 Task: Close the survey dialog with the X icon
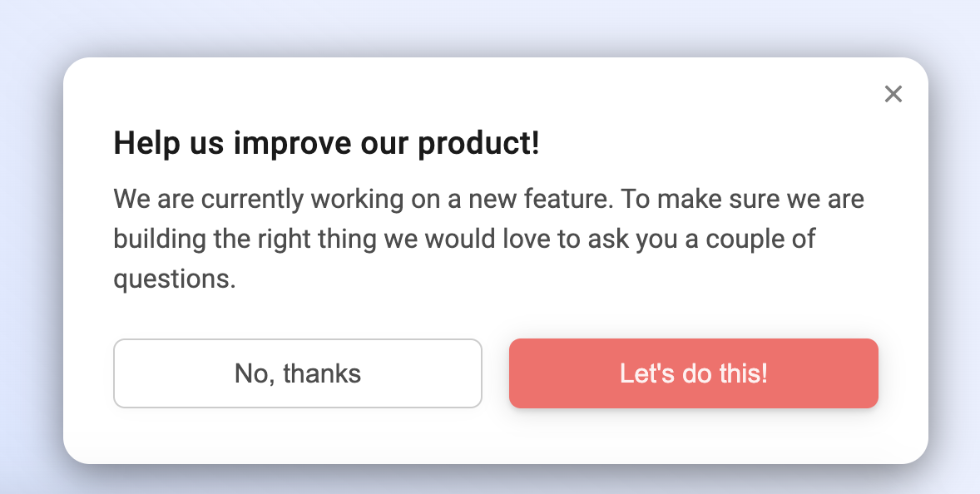[x=893, y=94]
